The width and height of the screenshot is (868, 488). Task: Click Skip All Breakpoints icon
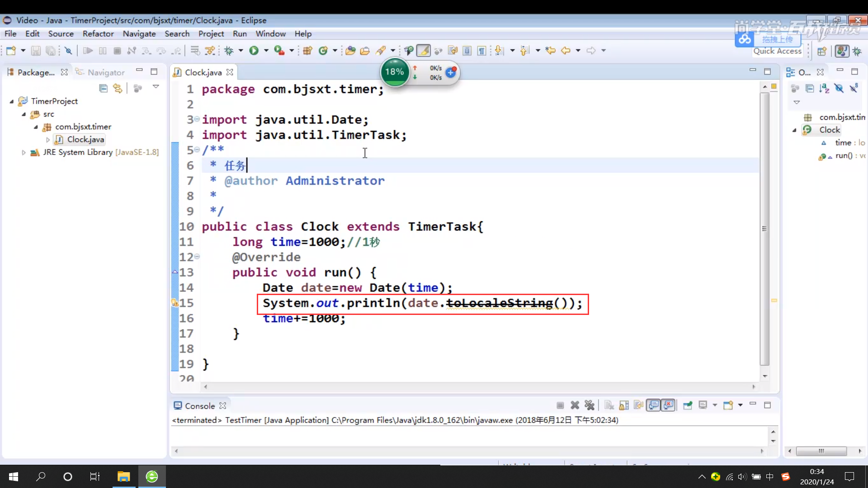68,51
